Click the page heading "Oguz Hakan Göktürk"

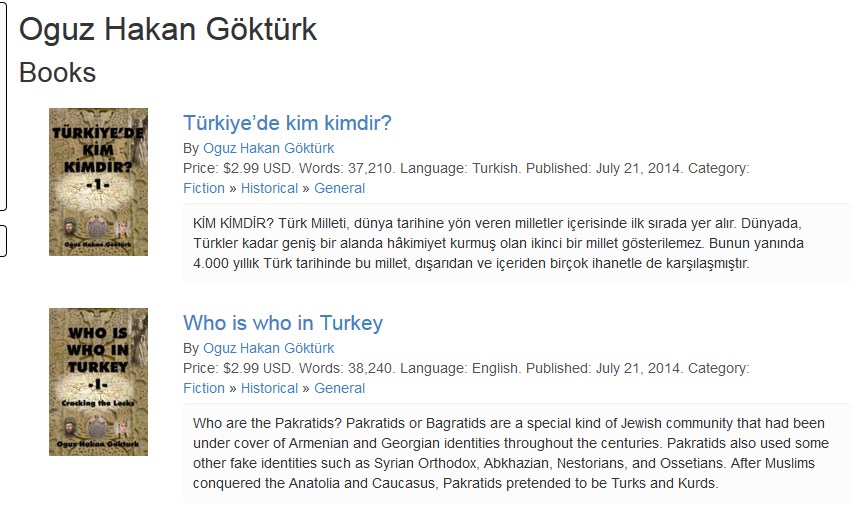[168, 30]
